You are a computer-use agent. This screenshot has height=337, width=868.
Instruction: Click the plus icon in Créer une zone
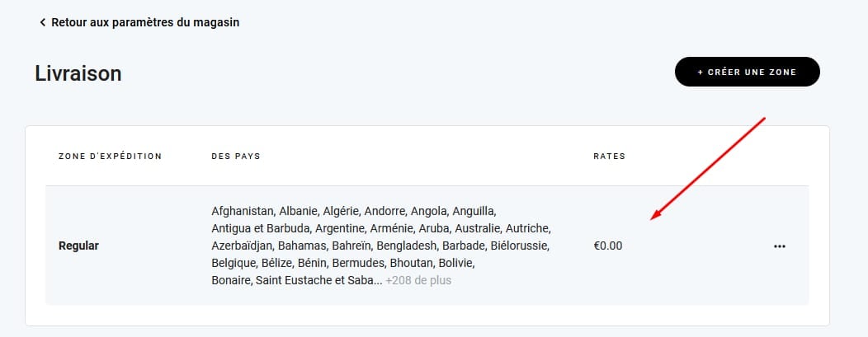[x=701, y=72]
